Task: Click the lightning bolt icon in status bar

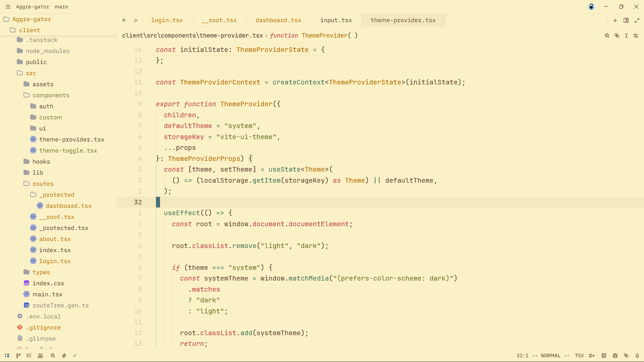Action: (64, 356)
